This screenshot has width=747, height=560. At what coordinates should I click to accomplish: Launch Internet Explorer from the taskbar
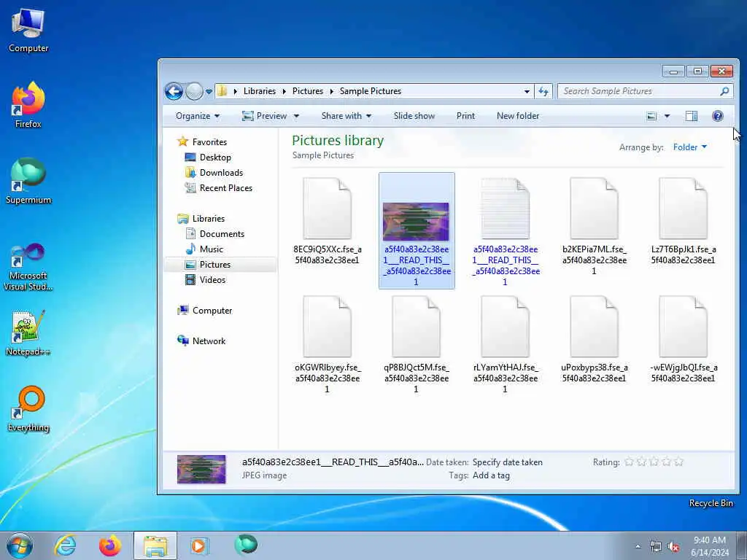(x=65, y=545)
